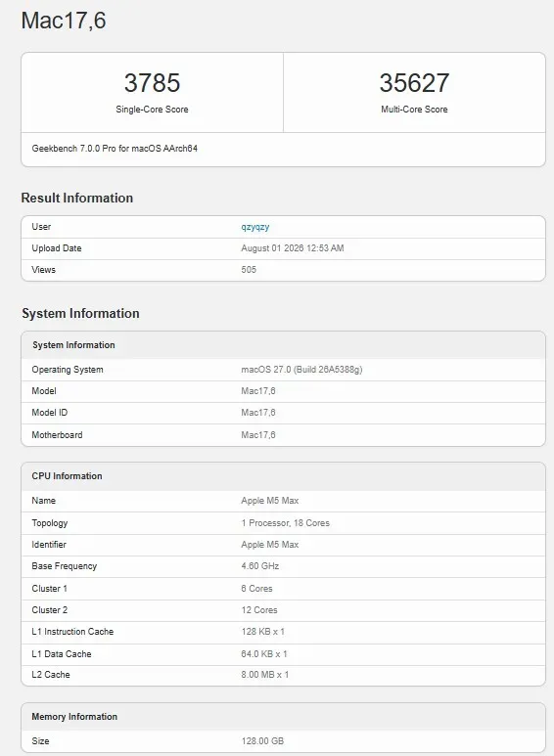Select the memory size value 128.00 GB
This screenshot has width=554, height=756.
[262, 741]
